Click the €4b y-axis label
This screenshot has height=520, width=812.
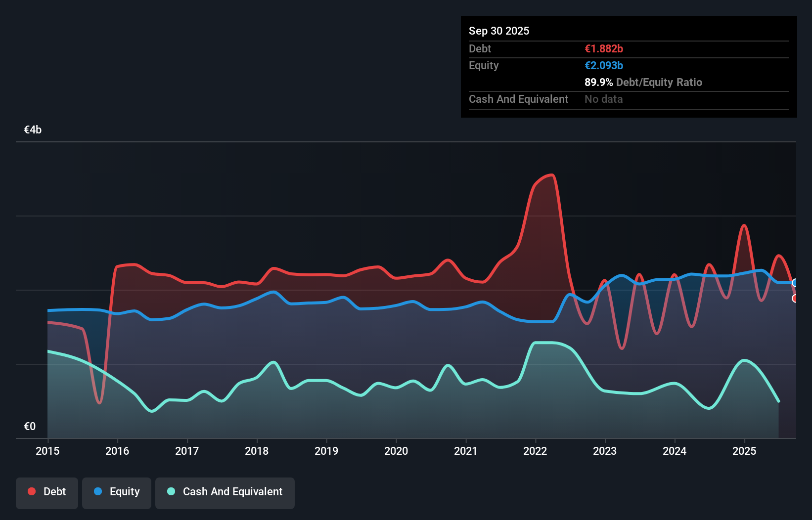tap(33, 130)
